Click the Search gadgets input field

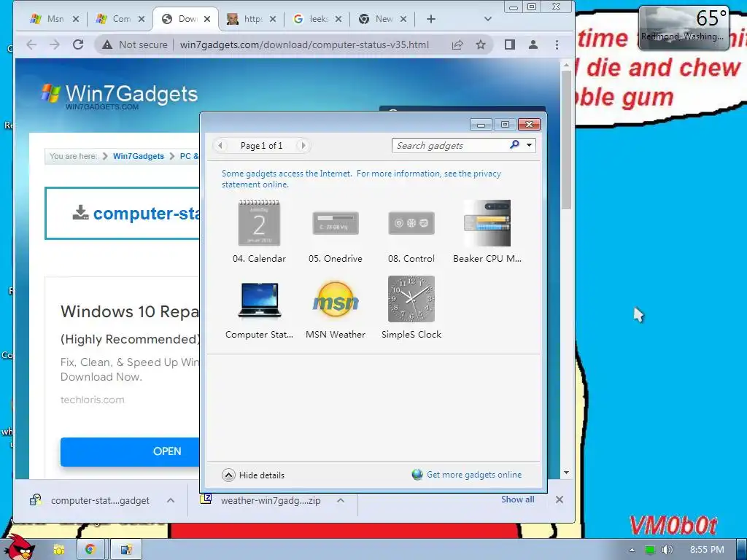click(x=451, y=145)
